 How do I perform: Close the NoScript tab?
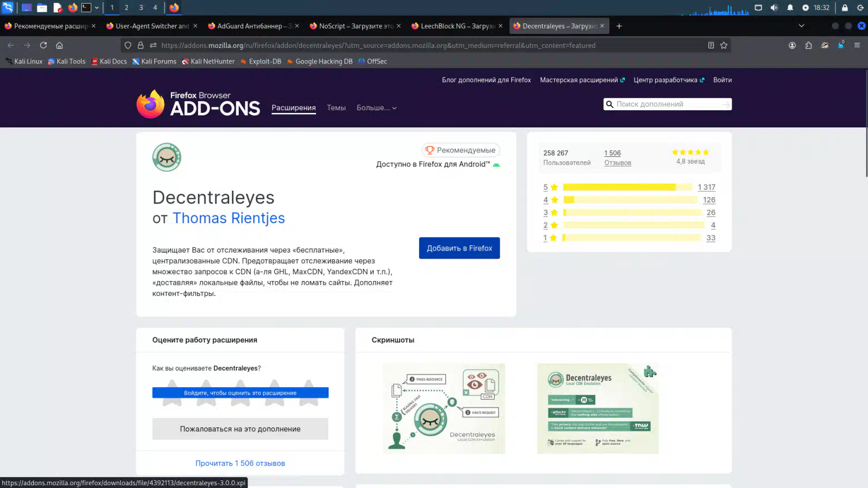tap(398, 26)
